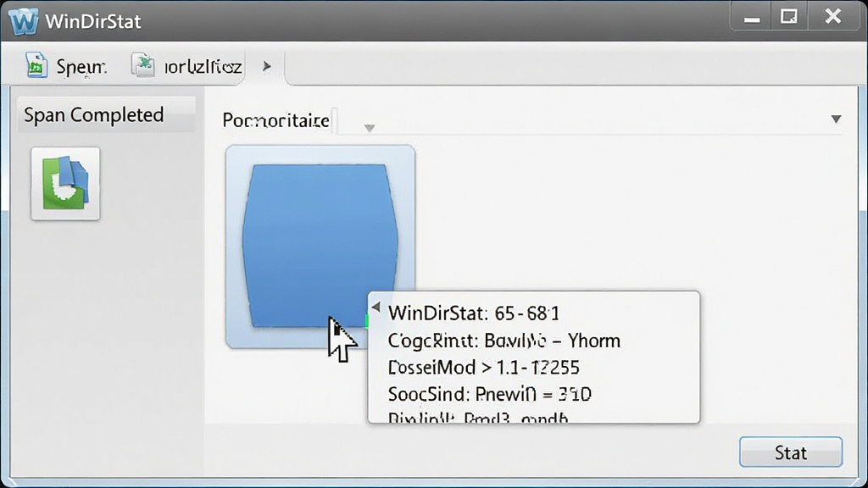Select the iorlzlfiez toolbar label
Viewport: 868px width, 488px height.
click(x=203, y=67)
